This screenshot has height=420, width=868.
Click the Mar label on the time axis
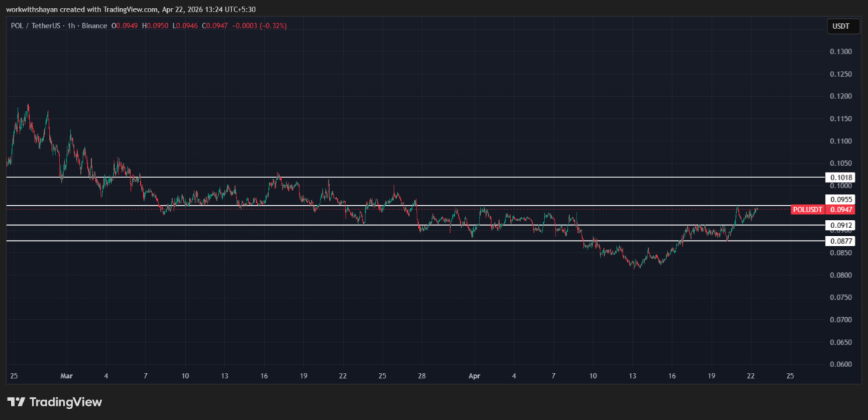coord(67,376)
